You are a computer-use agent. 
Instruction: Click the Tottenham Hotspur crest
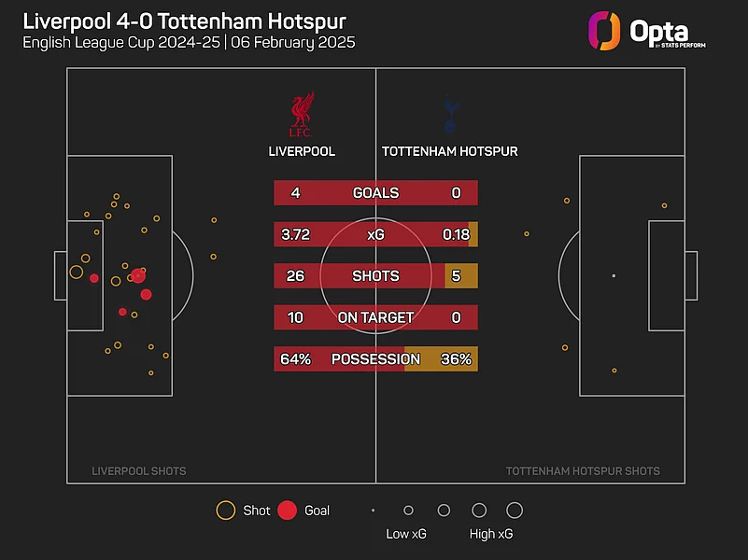click(449, 114)
